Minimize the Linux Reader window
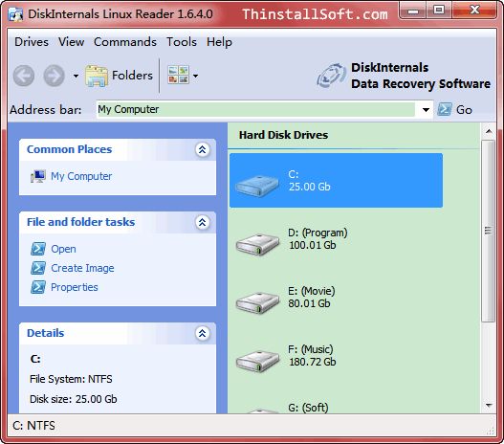This screenshot has height=444, width=504. tap(413, 11)
